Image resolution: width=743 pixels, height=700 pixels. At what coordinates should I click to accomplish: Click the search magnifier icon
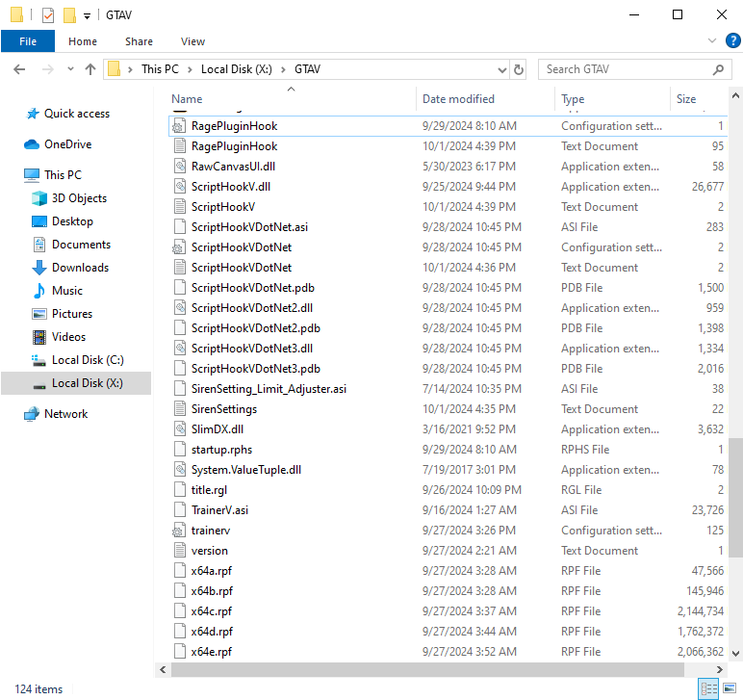(x=718, y=69)
